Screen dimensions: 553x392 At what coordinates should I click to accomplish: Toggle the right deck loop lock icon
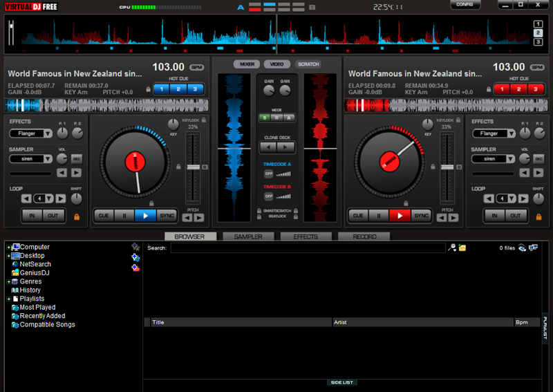[539, 216]
